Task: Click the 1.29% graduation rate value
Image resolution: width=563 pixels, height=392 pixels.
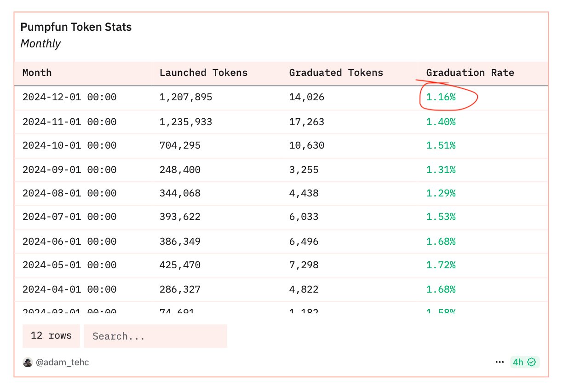Action: point(441,193)
